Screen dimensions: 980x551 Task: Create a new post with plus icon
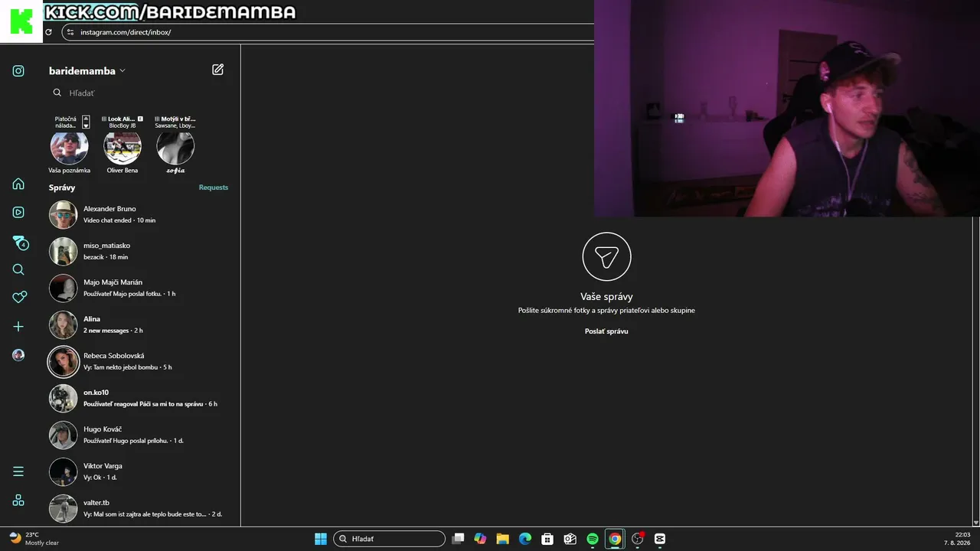(18, 327)
